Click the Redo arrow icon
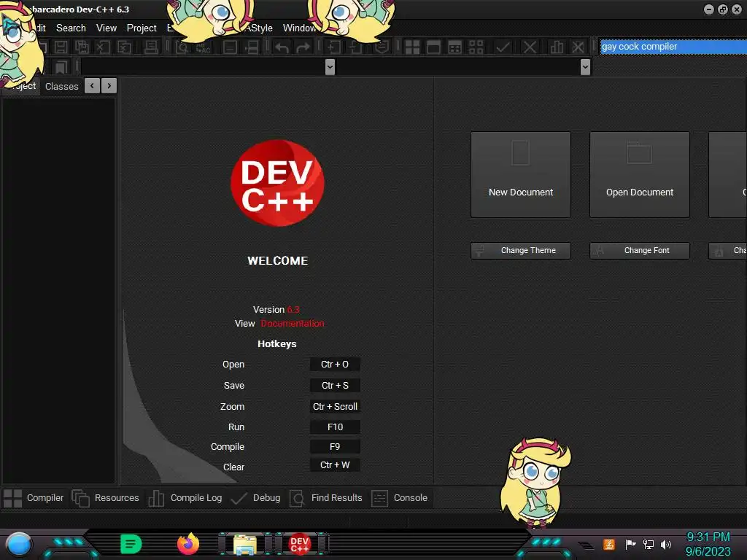Screen dimensions: 747x560 click(x=303, y=47)
